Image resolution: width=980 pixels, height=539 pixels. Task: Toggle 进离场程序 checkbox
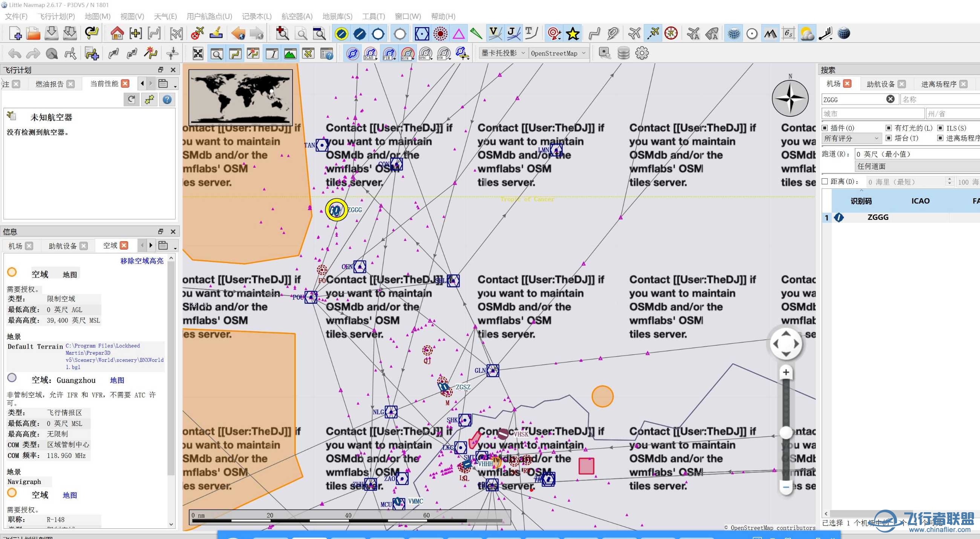tap(940, 138)
